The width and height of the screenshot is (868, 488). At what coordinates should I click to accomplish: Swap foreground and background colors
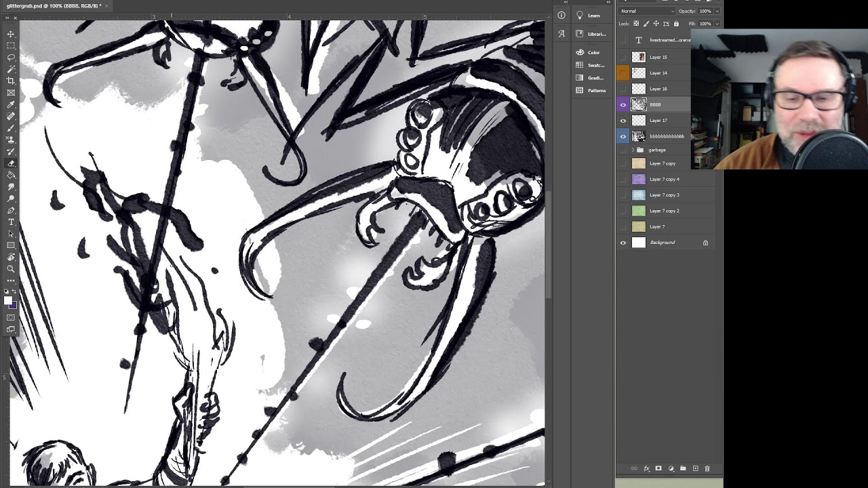(x=15, y=292)
